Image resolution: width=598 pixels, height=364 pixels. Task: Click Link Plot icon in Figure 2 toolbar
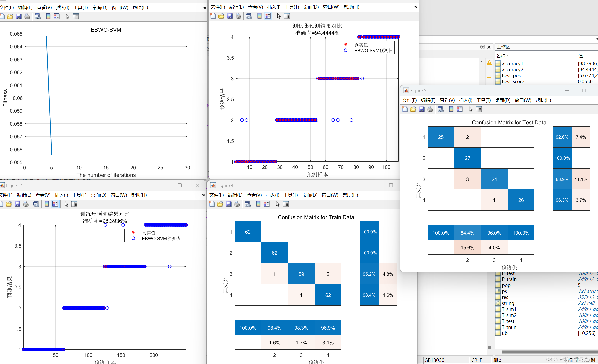click(36, 204)
